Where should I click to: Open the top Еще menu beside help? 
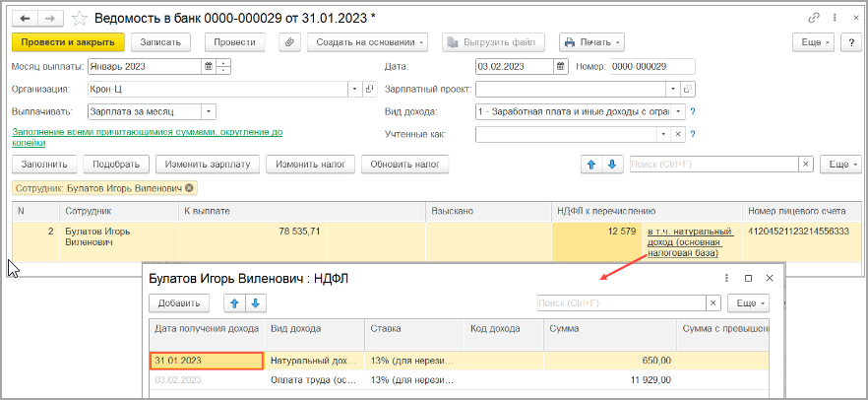click(814, 42)
